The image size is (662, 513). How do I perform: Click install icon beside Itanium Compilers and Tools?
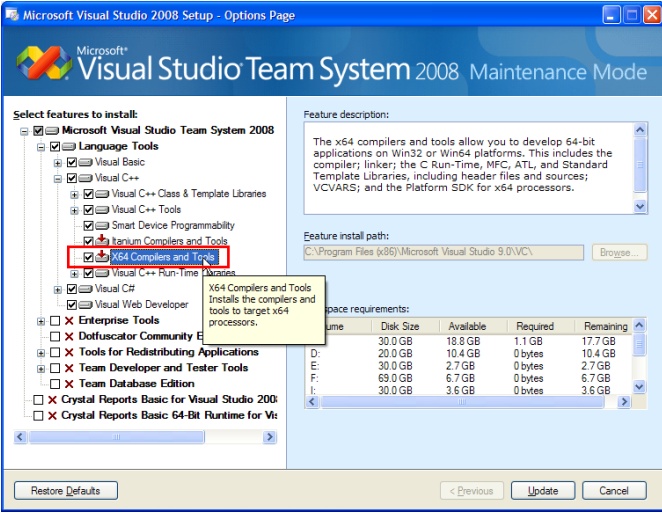[102, 241]
